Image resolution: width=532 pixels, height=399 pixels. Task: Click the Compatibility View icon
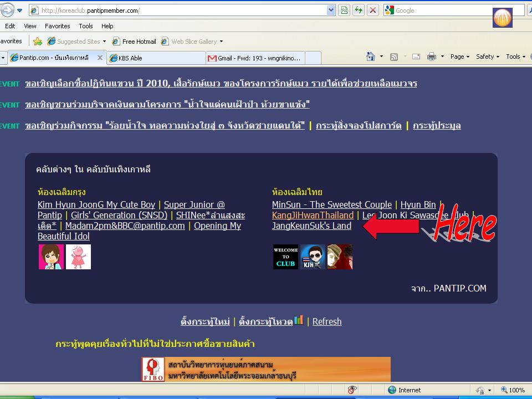(x=344, y=10)
